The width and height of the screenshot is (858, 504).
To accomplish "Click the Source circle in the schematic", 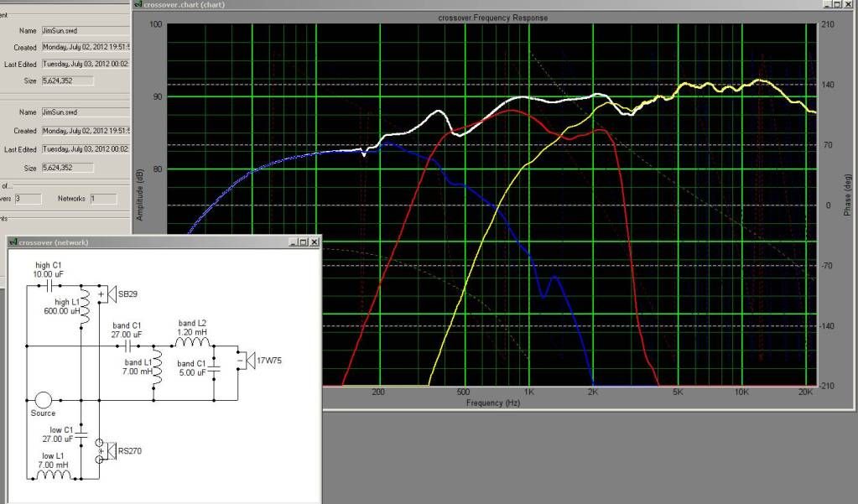I will pyautogui.click(x=43, y=400).
